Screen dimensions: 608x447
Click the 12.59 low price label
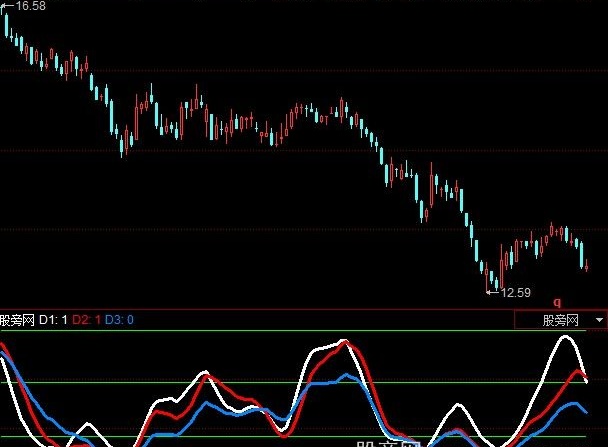click(516, 292)
